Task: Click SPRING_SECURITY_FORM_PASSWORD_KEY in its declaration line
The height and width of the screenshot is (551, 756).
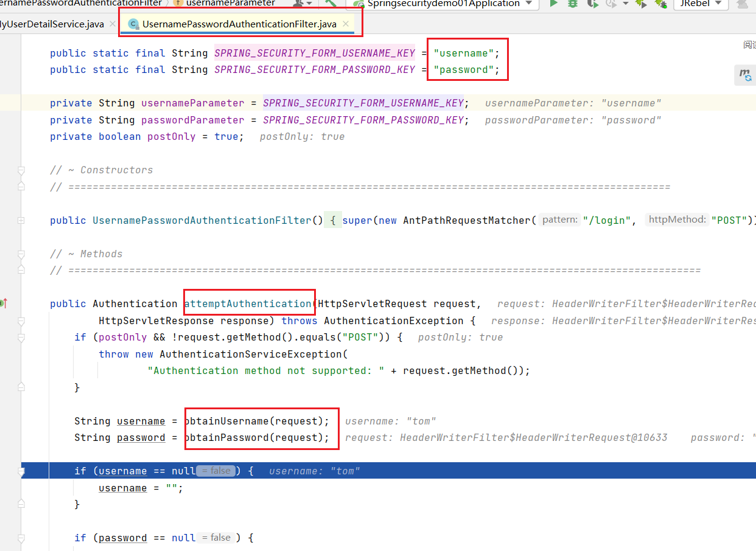Action: 315,69
